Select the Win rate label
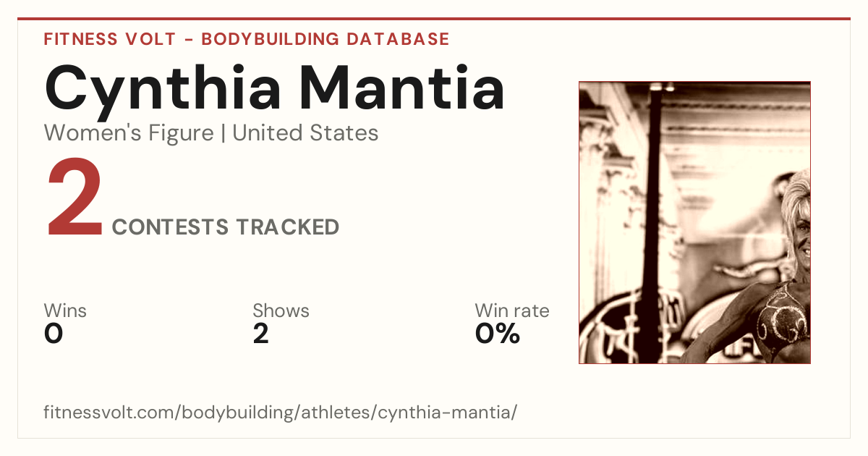The image size is (868, 456). click(511, 311)
